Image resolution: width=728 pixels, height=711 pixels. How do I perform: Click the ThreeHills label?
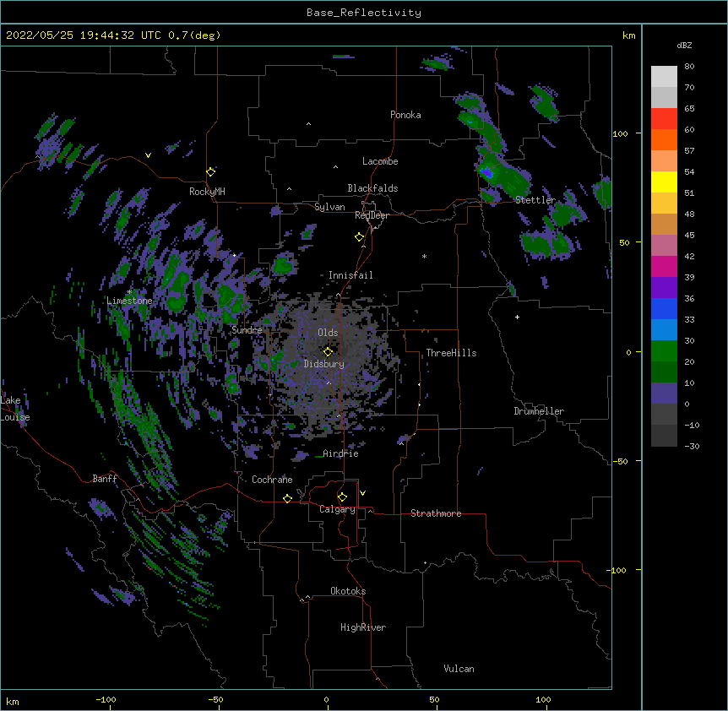coord(451,353)
